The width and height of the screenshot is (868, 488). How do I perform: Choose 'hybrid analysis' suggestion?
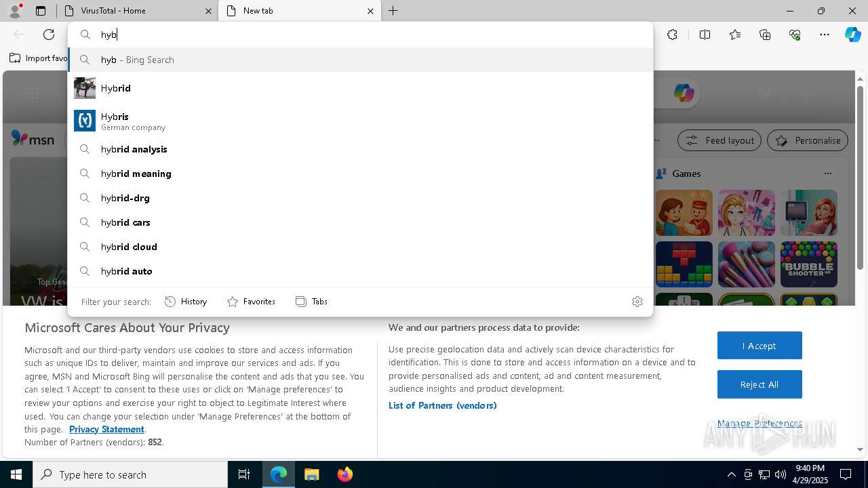click(361, 149)
